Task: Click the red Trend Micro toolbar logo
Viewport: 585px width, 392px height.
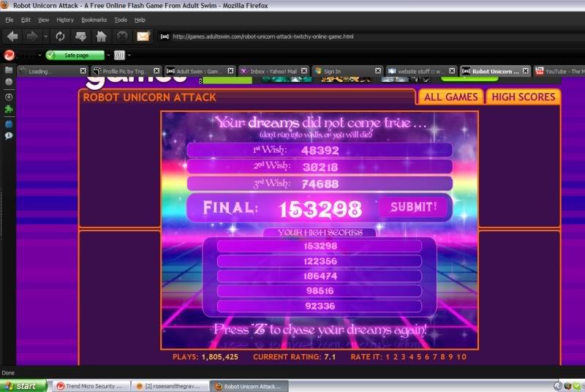Action: tap(10, 55)
